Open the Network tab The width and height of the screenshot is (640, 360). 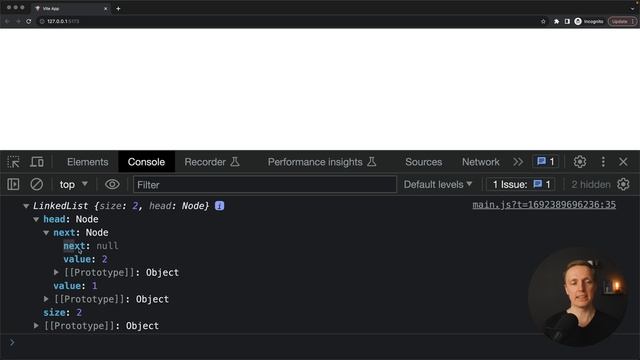tap(480, 162)
